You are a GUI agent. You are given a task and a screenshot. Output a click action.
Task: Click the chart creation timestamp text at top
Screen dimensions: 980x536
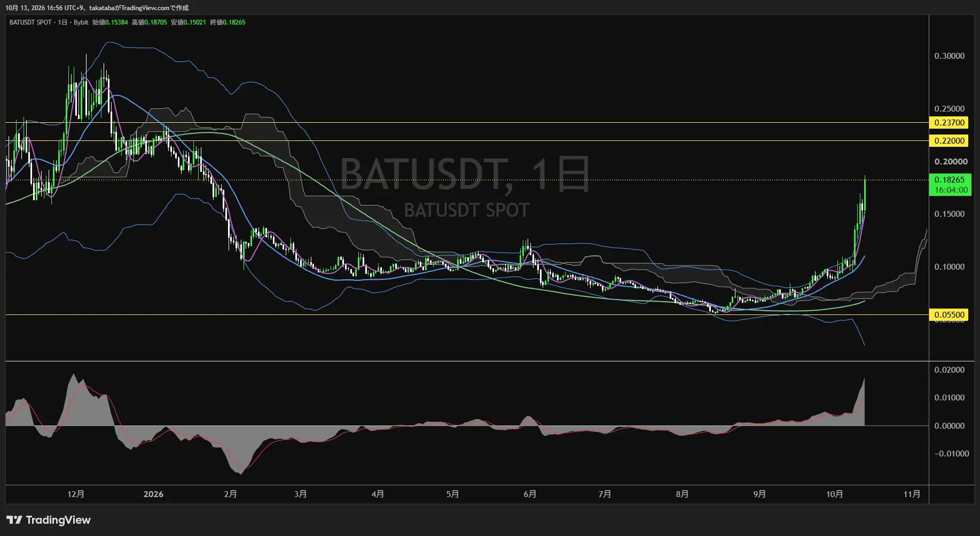pyautogui.click(x=97, y=8)
